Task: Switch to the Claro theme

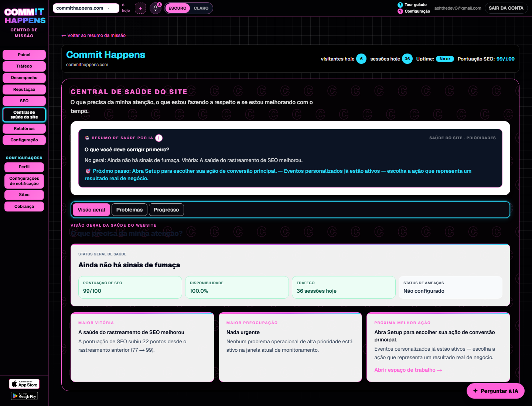Action: pos(201,8)
